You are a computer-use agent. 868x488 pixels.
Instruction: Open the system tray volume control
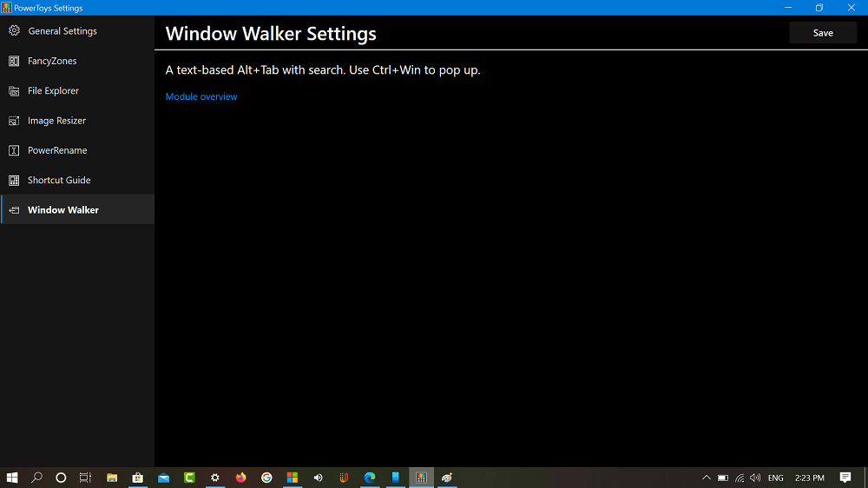pos(755,478)
